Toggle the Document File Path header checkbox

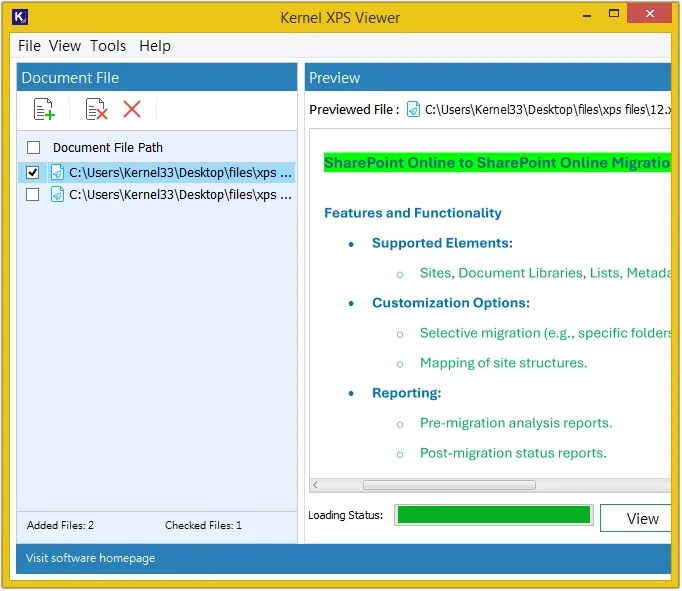point(33,147)
